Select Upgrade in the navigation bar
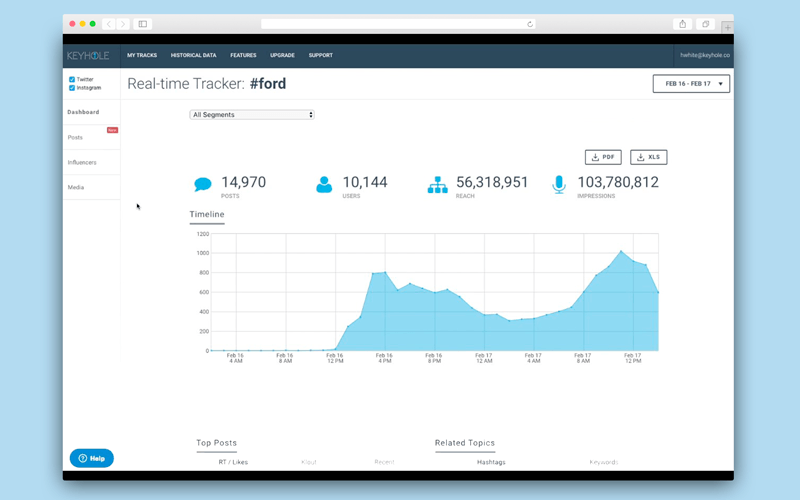 point(282,55)
